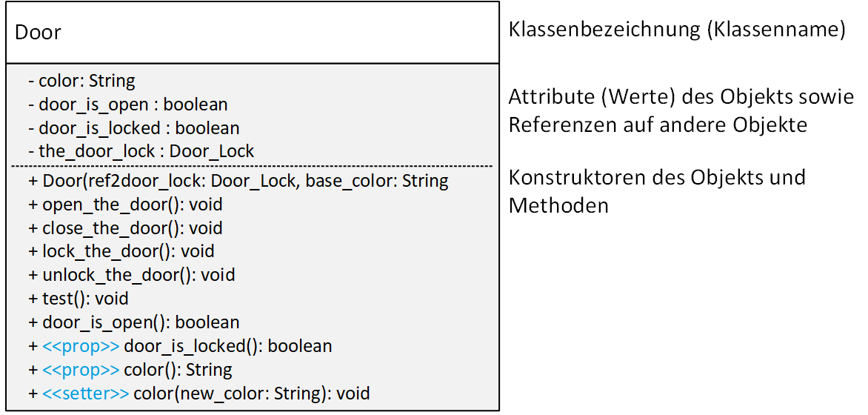Select the door_is_locked : boolean attribute
Viewport: 868px width, 415px height.
pos(133,128)
